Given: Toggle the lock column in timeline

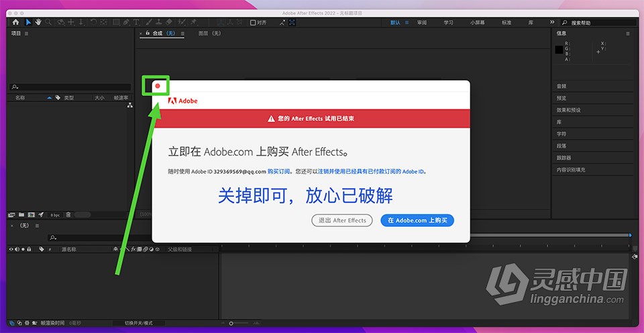Looking at the screenshot, I should point(29,249).
